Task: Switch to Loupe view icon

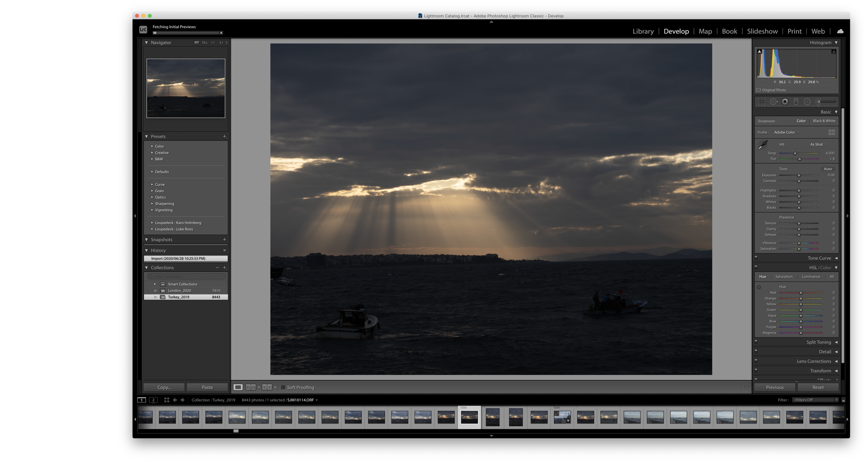Action: coord(238,387)
